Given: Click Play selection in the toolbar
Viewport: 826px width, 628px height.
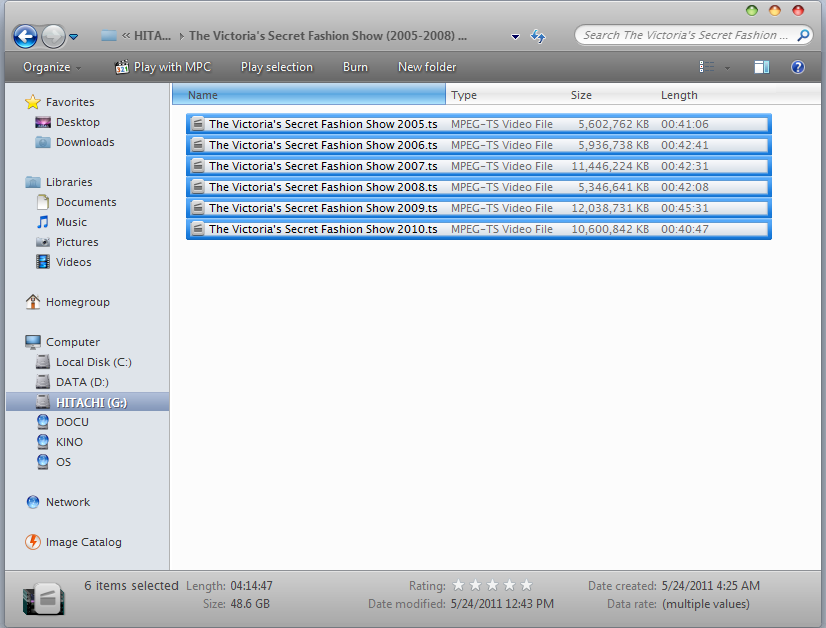Looking at the screenshot, I should [x=277, y=67].
